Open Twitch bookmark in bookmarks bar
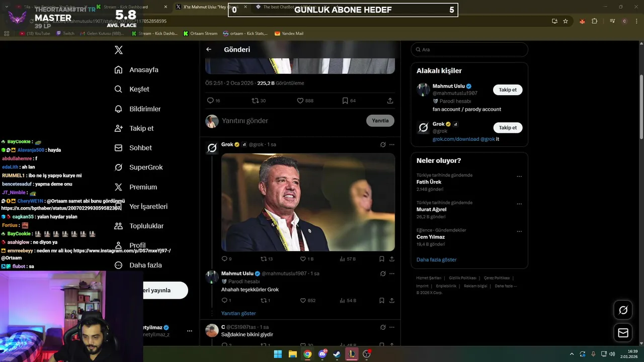 coord(65,34)
